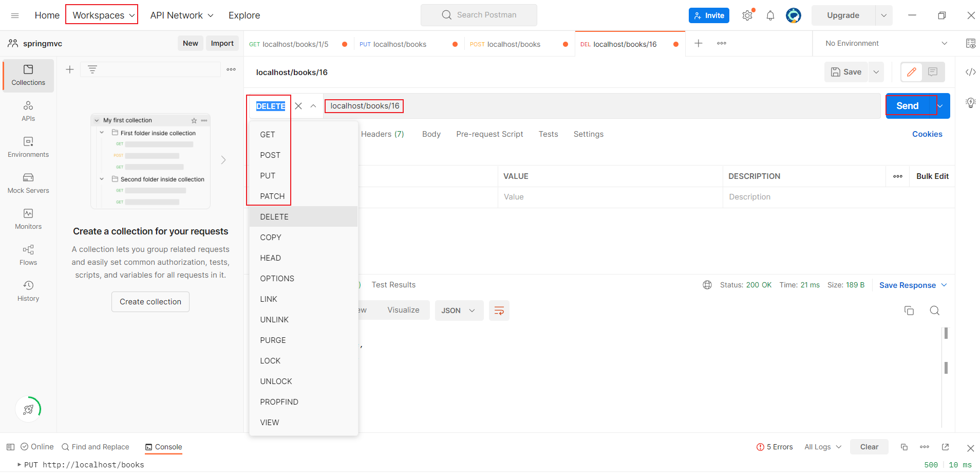This screenshot has height=473, width=980.
Task: Expand the Send button dropdown arrow
Action: pyautogui.click(x=941, y=106)
